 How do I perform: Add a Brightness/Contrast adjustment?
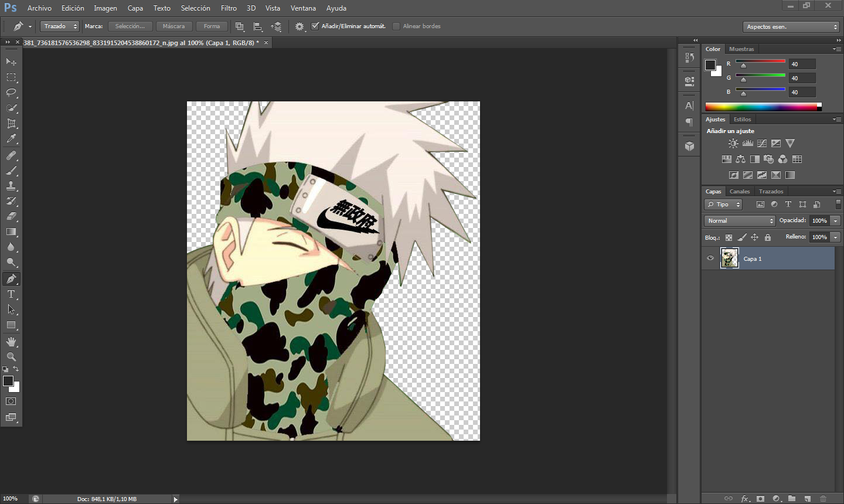pyautogui.click(x=733, y=143)
